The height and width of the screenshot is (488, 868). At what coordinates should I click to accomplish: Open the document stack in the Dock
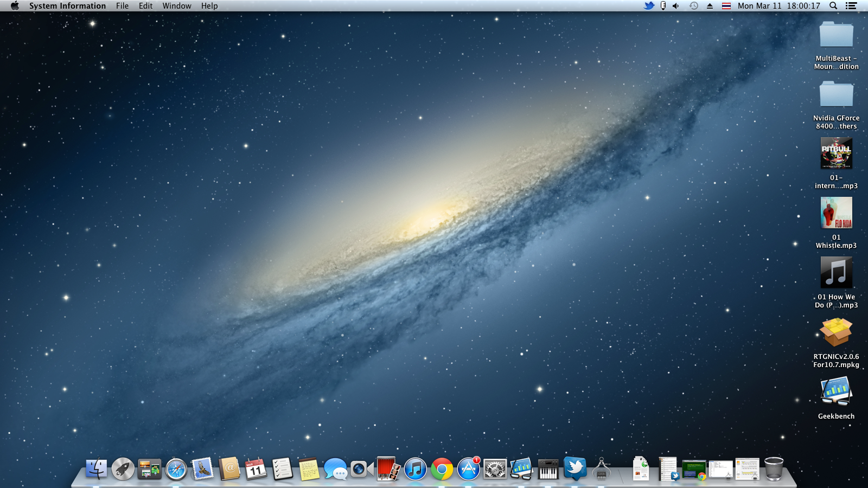[x=641, y=469]
